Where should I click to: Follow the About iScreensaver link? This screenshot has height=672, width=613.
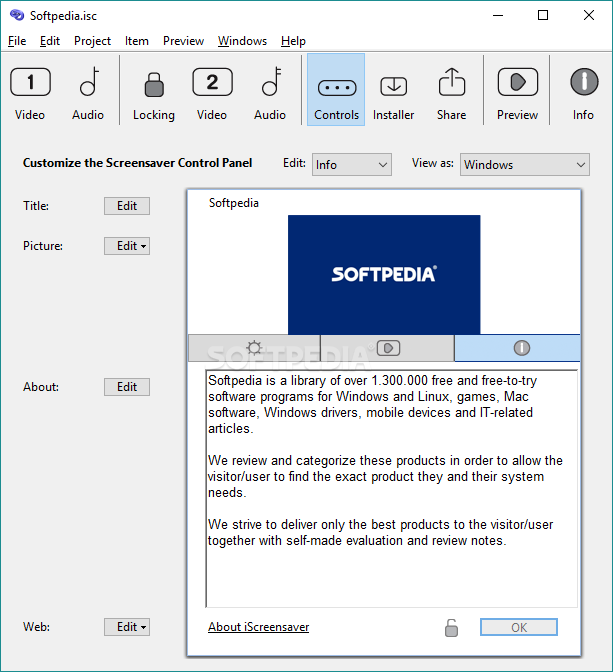pyautogui.click(x=258, y=627)
